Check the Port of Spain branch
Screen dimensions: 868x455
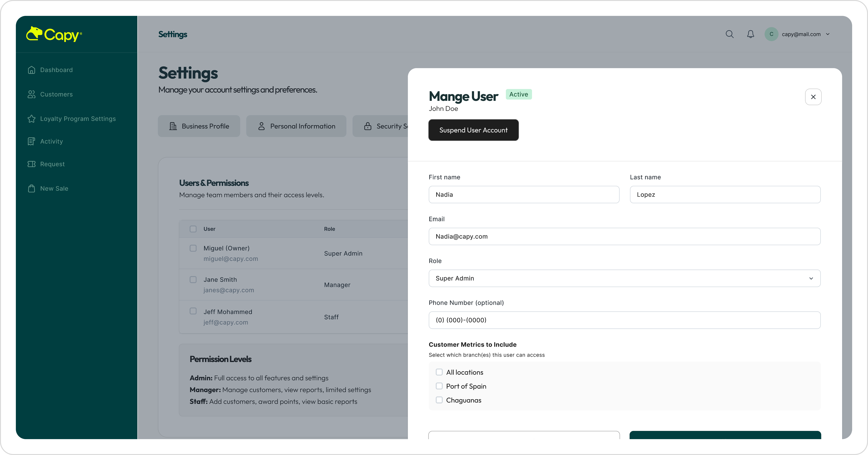coord(439,386)
